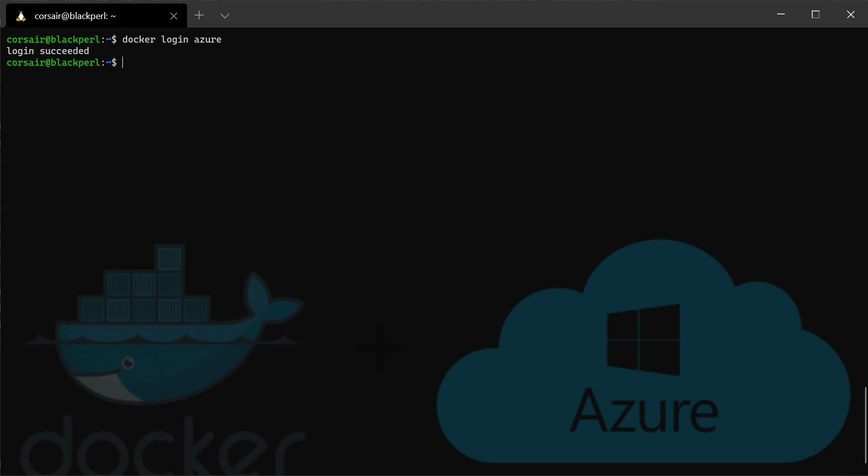Close the terminal window
This screenshot has height=476, width=868.
[850, 15]
